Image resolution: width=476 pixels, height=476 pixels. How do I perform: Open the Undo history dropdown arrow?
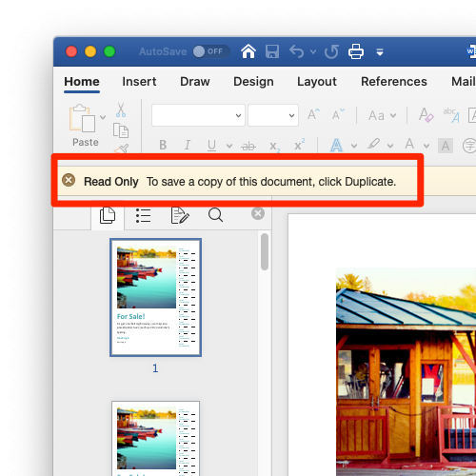pos(313,51)
